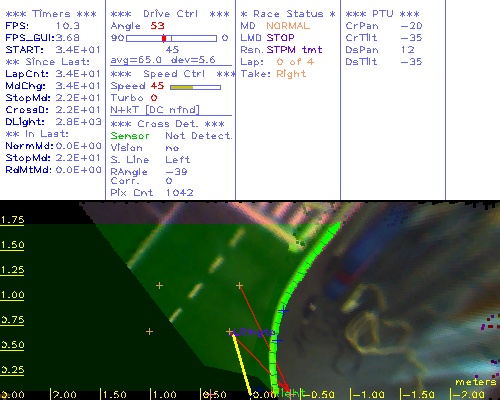500x400 pixels.
Task: Click the N+kT [DC nfnd] line
Action: point(155,110)
